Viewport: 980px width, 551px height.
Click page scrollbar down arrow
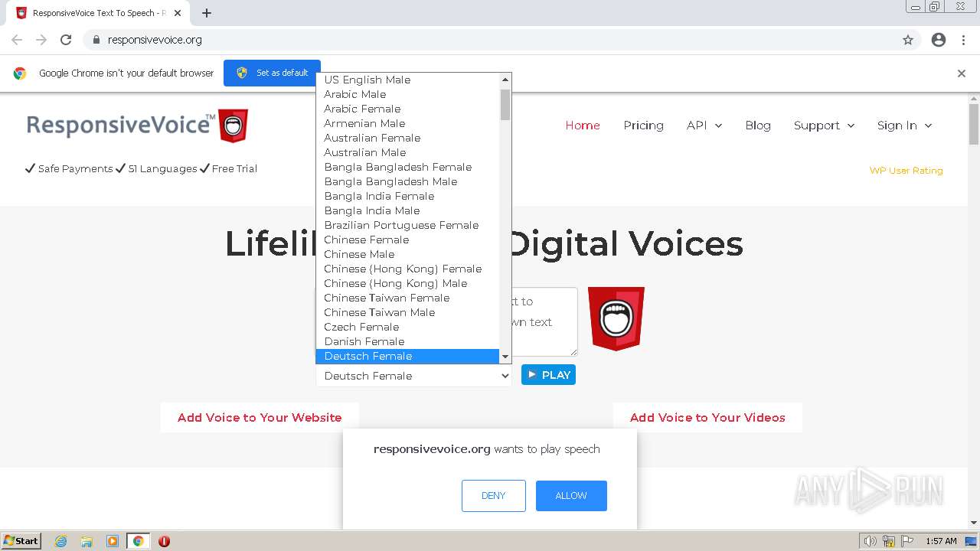(x=974, y=523)
